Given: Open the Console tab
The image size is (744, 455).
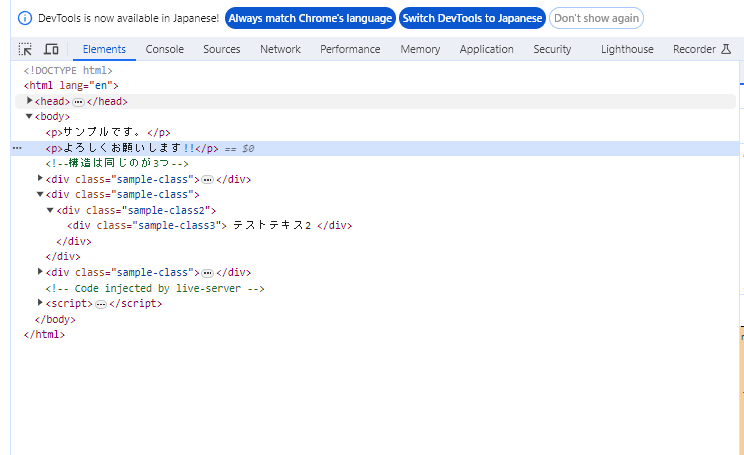Looking at the screenshot, I should (x=165, y=49).
